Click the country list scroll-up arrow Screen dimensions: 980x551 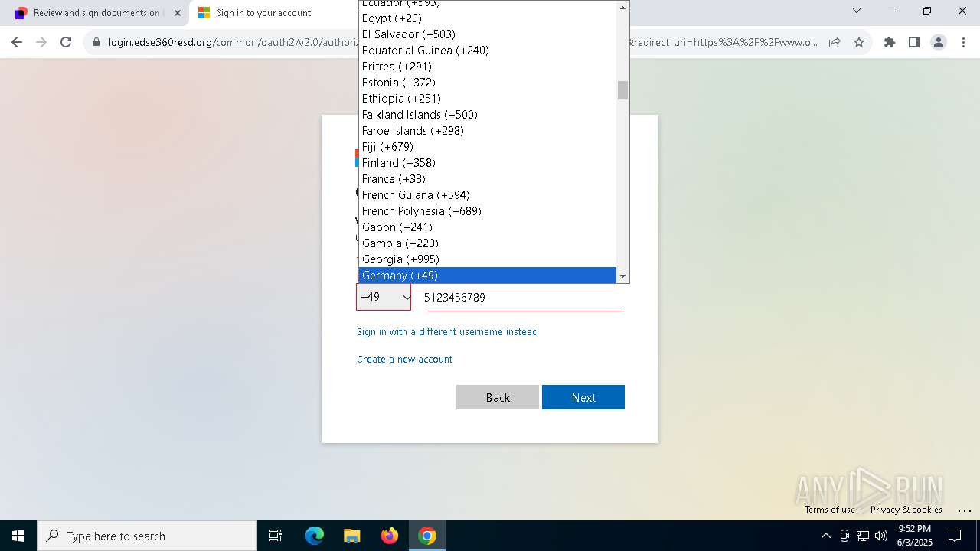tap(622, 7)
